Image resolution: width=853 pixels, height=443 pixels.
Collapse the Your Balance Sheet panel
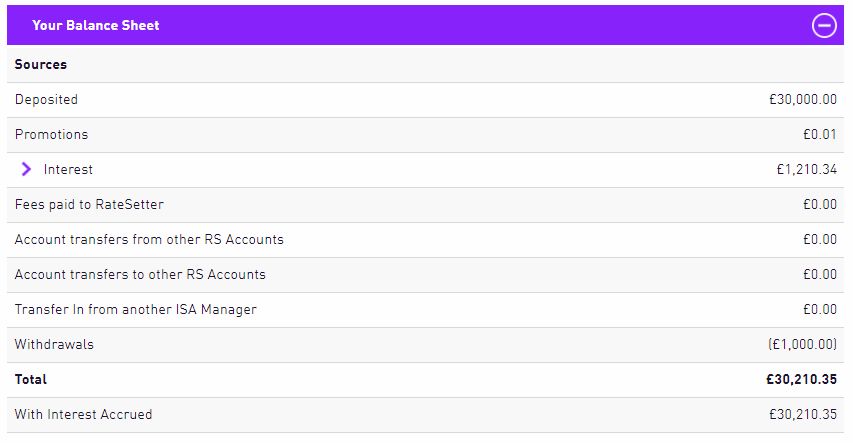pos(824,26)
